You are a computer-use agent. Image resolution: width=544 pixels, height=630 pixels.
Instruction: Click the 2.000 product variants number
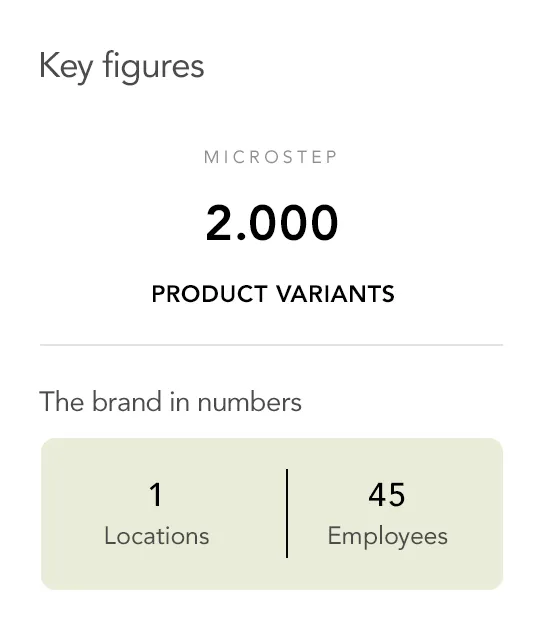[272, 222]
